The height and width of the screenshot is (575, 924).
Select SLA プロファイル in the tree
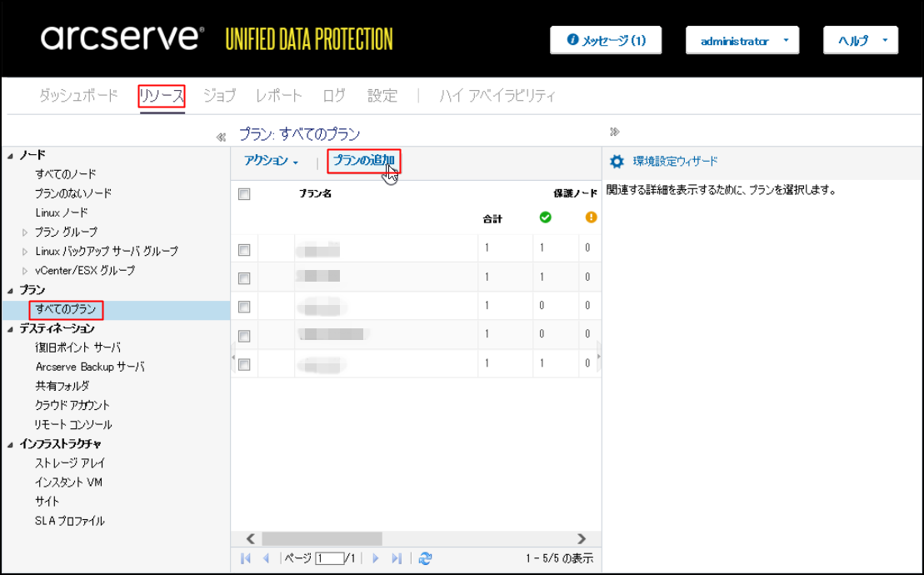coord(69,522)
